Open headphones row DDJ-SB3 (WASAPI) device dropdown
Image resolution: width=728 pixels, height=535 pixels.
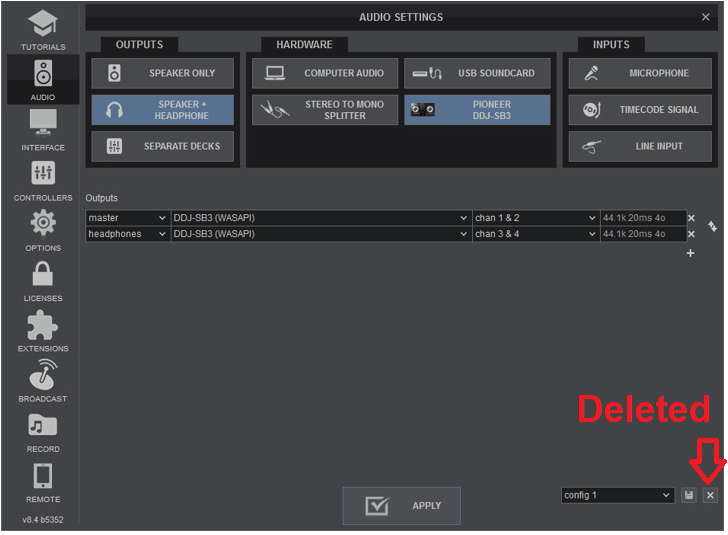[320, 234]
